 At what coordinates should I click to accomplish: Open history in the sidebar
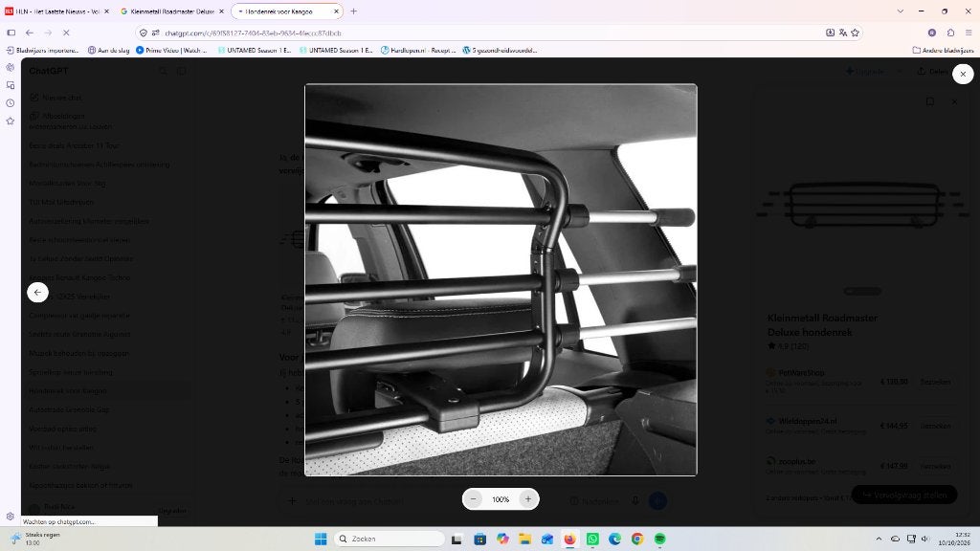pyautogui.click(x=10, y=103)
